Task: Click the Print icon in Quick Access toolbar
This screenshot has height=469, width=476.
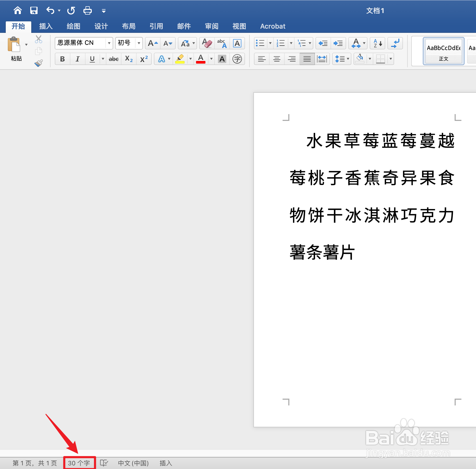Action: point(87,10)
